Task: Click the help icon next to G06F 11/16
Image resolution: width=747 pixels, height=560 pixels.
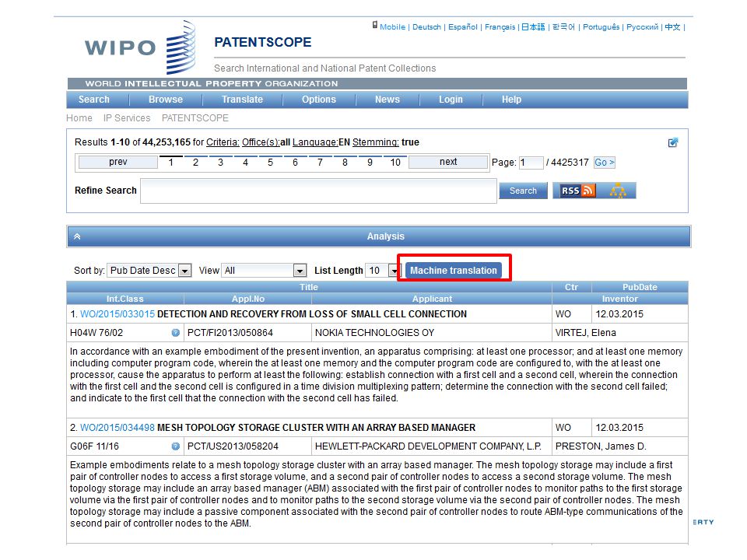Action: (175, 446)
